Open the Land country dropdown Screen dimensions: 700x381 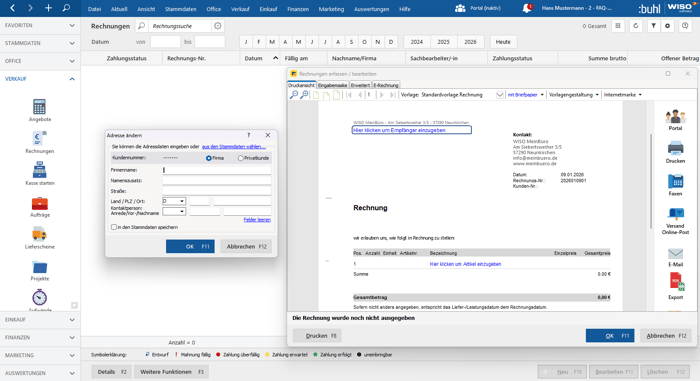point(174,201)
